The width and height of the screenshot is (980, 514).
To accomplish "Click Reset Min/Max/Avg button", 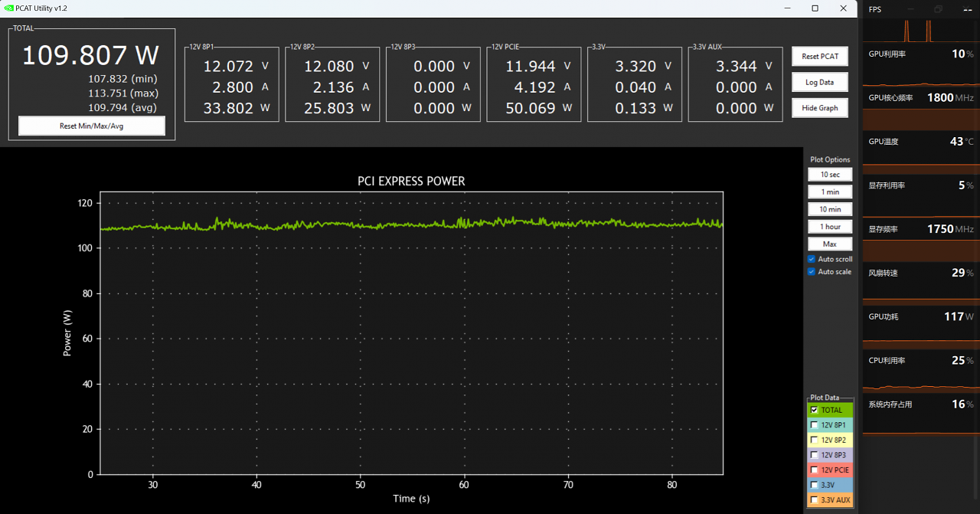I will pos(92,126).
